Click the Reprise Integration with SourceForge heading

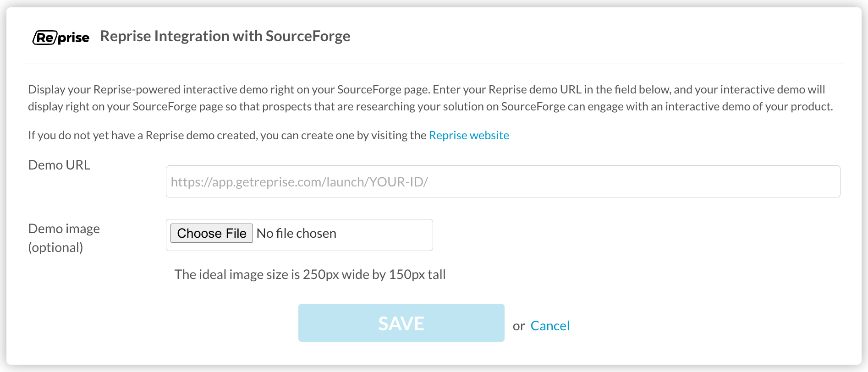225,36
